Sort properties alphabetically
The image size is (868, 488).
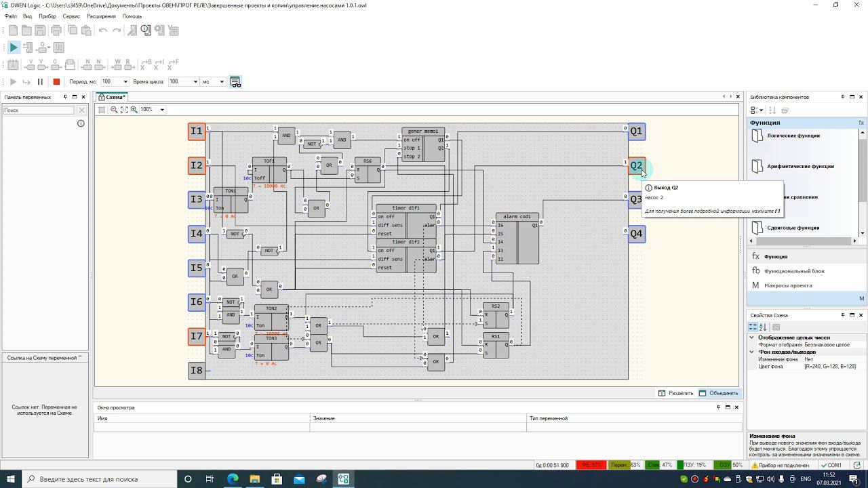[x=763, y=327]
